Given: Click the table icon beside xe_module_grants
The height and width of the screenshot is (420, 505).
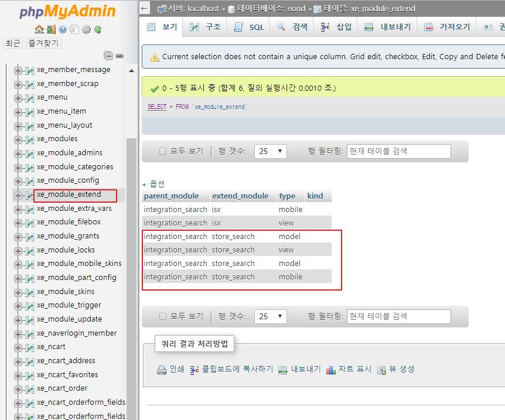Looking at the screenshot, I should click(x=30, y=237).
